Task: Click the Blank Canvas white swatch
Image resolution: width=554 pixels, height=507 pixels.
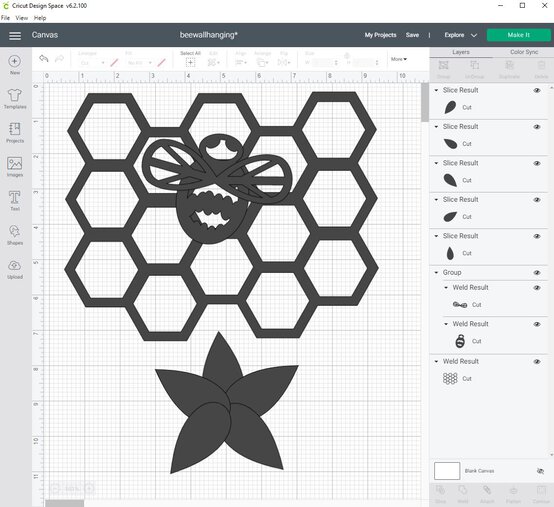Action: tap(447, 471)
